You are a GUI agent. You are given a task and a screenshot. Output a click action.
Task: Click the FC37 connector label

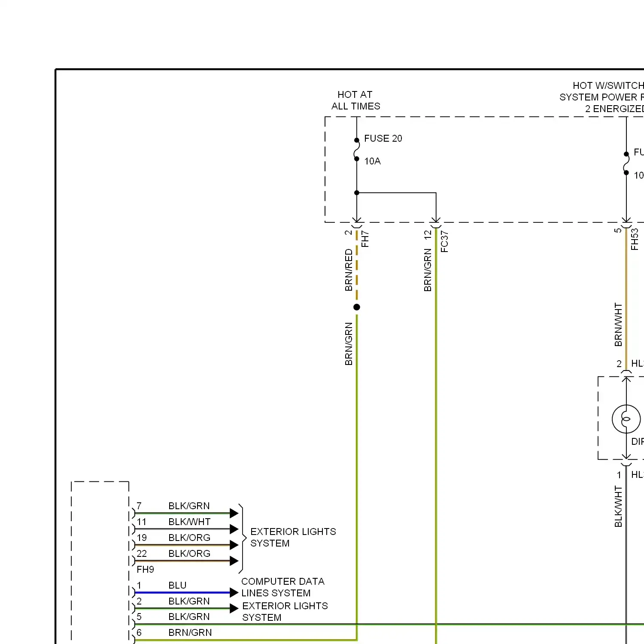[x=444, y=242]
